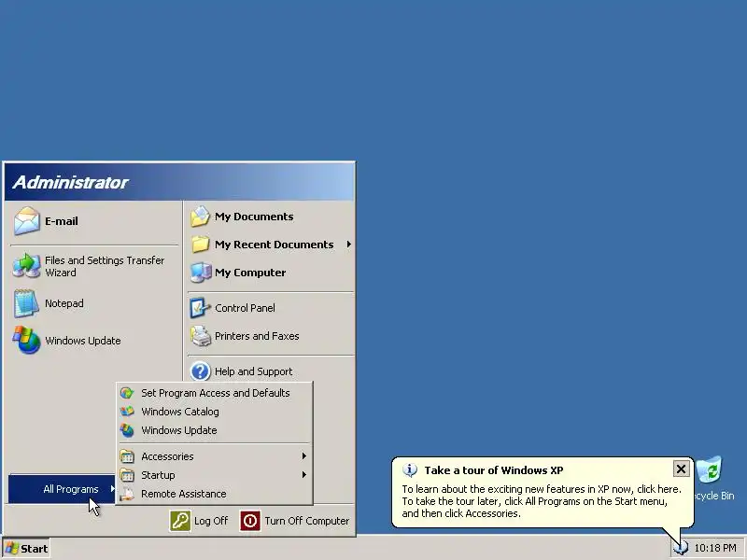
Task: Click the Windows Update globe icon in left column
Action: click(26, 341)
